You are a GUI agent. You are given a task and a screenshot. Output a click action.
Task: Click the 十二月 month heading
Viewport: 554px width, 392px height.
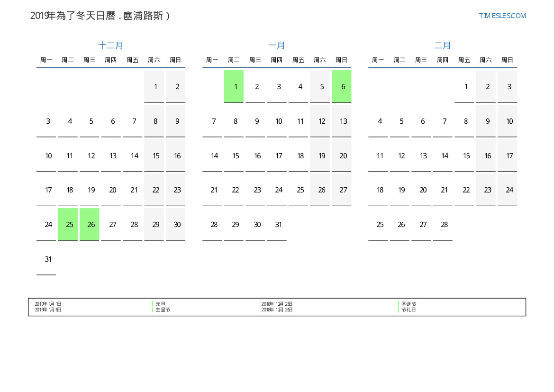(111, 46)
